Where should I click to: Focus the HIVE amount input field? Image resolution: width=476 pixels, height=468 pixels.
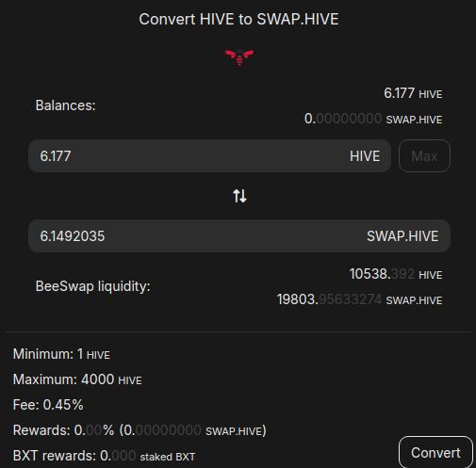pos(209,156)
